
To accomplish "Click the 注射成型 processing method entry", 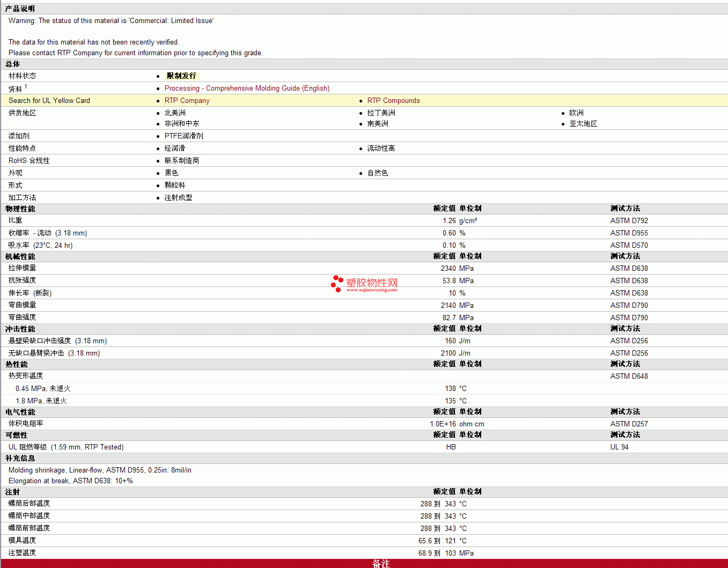I will coord(178,198).
